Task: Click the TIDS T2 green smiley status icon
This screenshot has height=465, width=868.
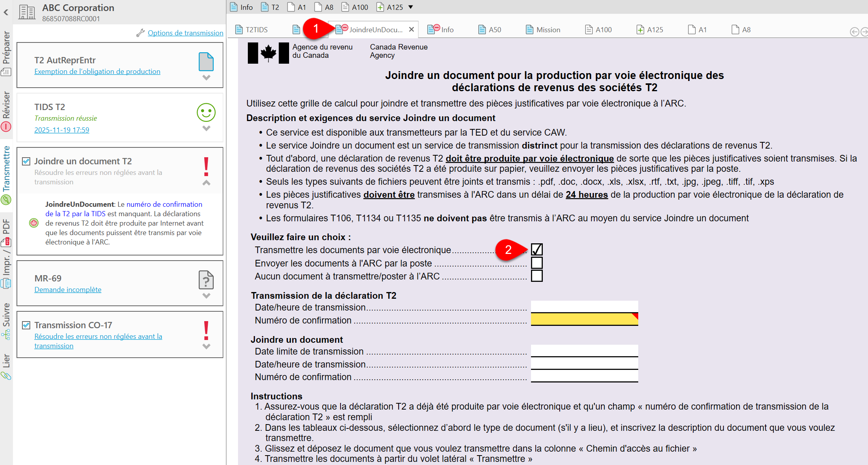Action: click(x=206, y=112)
